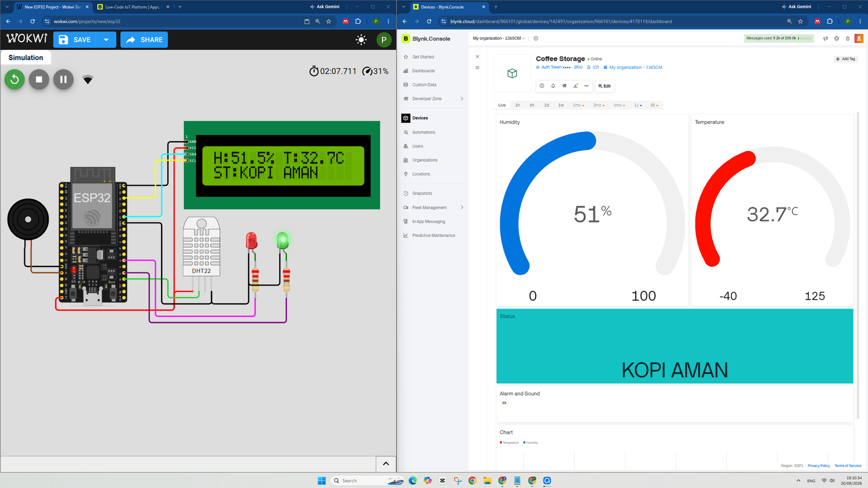Open Predictive Maintenance in Blynk sidebar
Image resolution: width=868 pixels, height=488 pixels.
(x=433, y=236)
